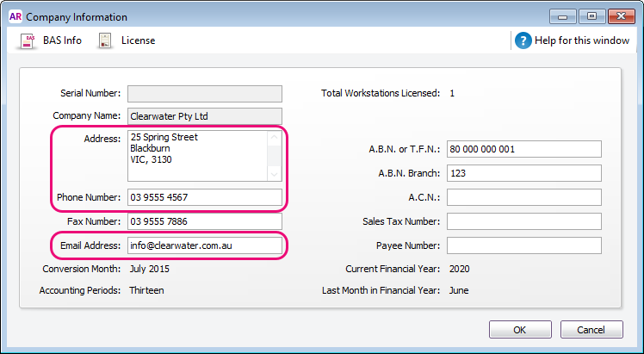The width and height of the screenshot is (644, 354).
Task: Confirm with the OK button
Action: tap(520, 329)
